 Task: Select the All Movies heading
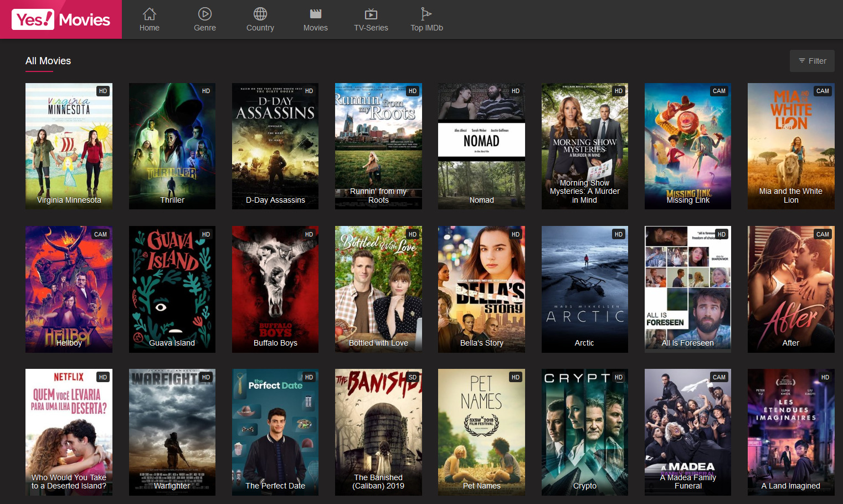tap(48, 61)
